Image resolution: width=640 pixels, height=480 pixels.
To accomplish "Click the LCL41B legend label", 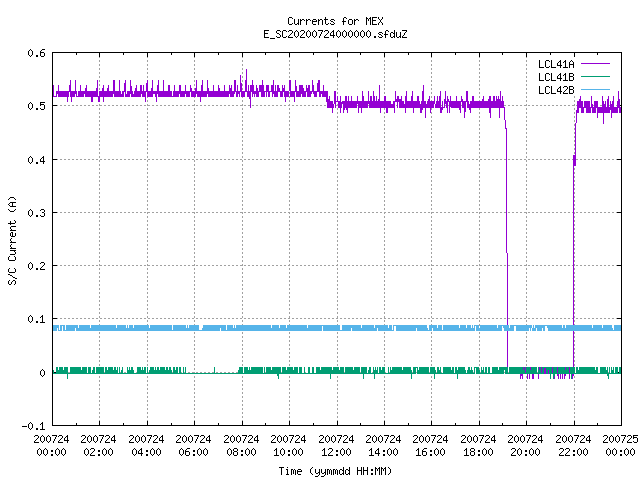I will (x=556, y=77).
